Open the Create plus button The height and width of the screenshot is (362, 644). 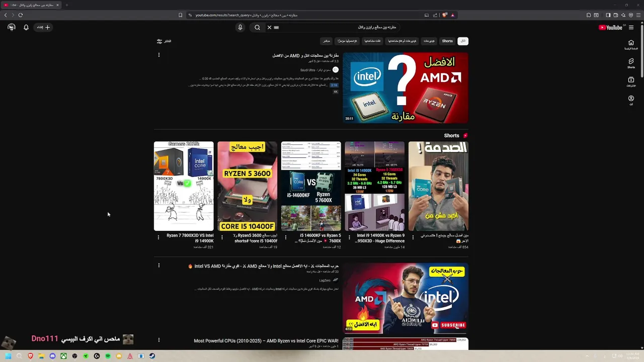click(x=44, y=28)
